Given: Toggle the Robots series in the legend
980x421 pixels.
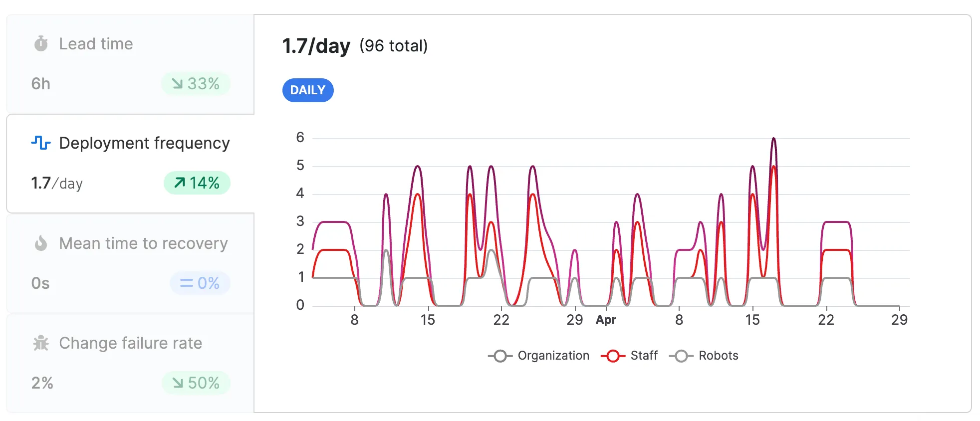Looking at the screenshot, I should [x=704, y=356].
